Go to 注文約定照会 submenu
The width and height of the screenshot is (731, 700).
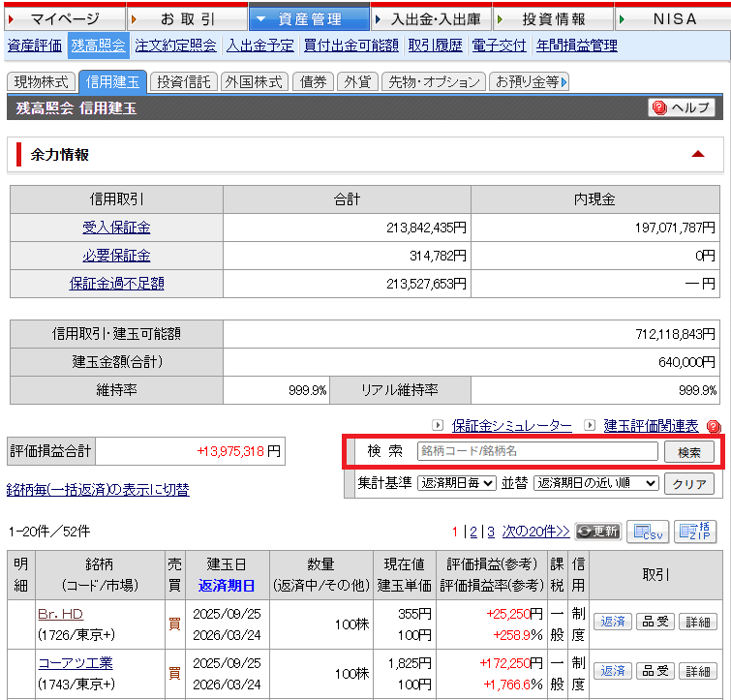175,46
